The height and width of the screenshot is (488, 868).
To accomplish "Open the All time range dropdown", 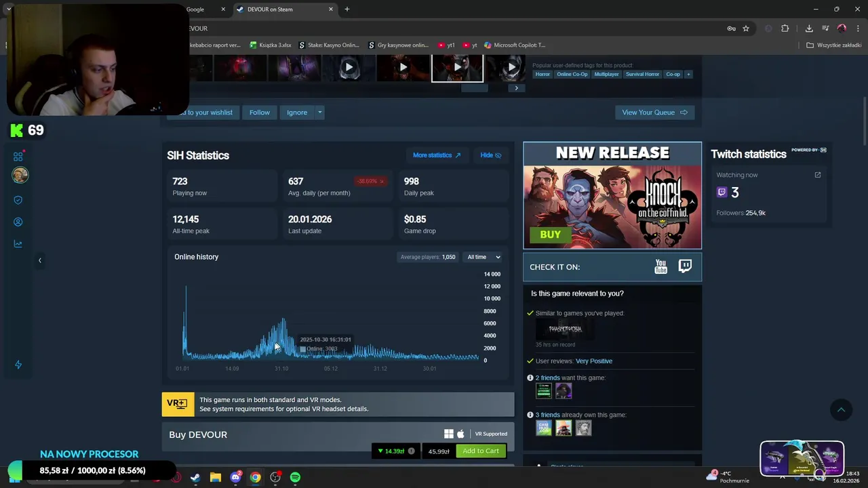I will pyautogui.click(x=483, y=257).
